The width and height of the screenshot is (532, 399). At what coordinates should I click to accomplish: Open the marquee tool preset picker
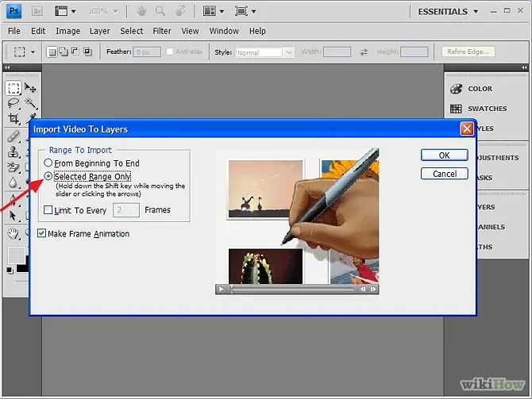pos(33,52)
